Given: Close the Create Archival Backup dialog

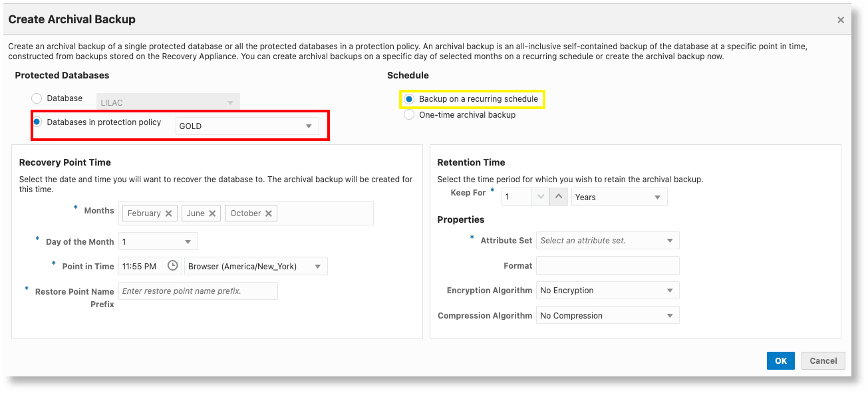Looking at the screenshot, I should coord(841,19).
